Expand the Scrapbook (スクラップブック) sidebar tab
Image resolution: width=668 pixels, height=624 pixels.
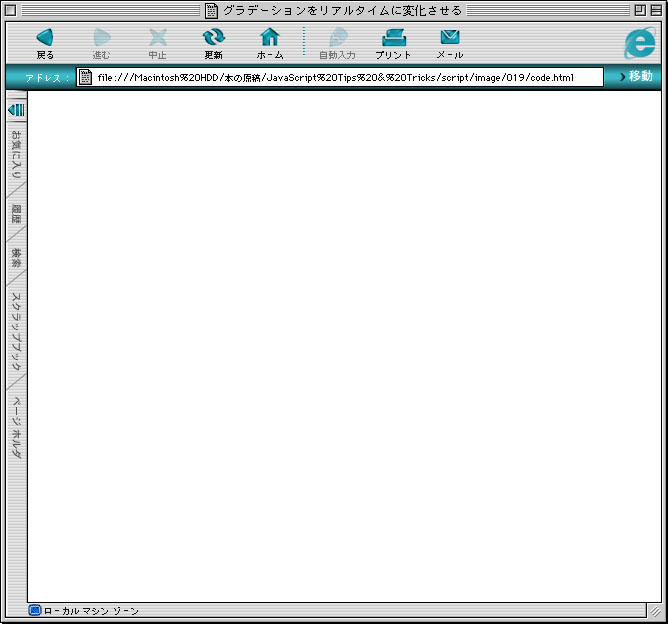[16, 331]
